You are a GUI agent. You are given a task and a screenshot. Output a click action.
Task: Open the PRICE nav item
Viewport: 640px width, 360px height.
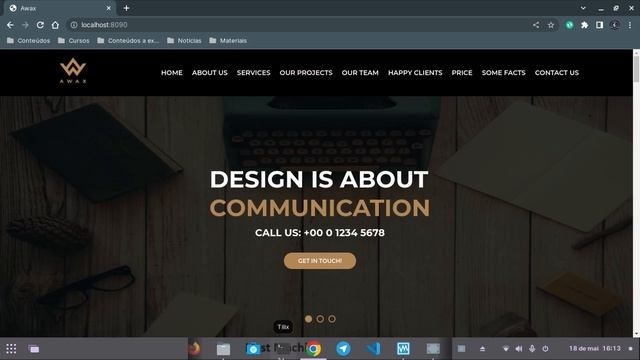[x=462, y=73]
